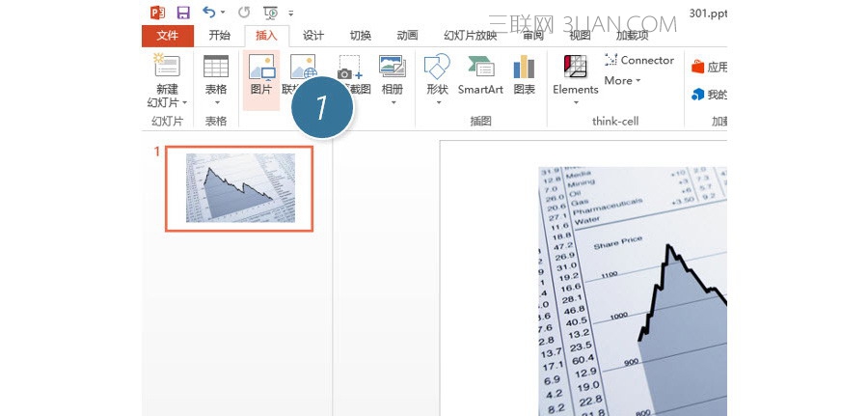This screenshot has width=868, height=416.
Task: Open the Customize Quick Access Toolbar dropdown
Action: pos(291,14)
